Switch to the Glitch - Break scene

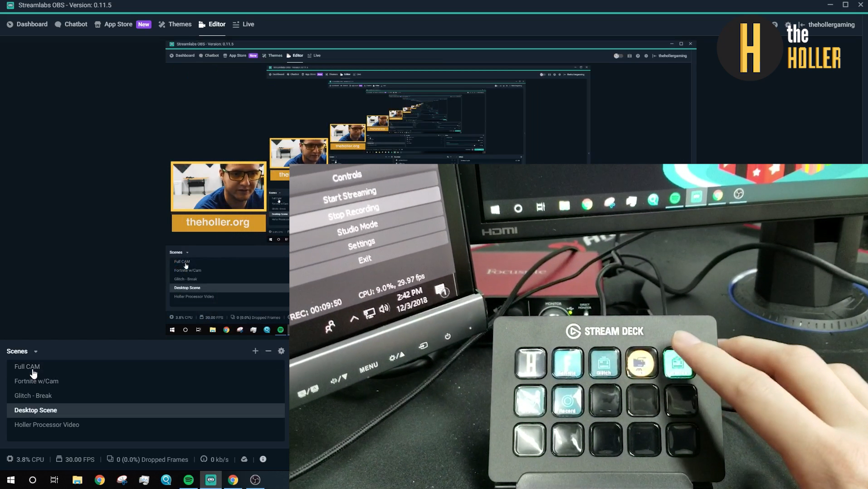[x=33, y=396]
